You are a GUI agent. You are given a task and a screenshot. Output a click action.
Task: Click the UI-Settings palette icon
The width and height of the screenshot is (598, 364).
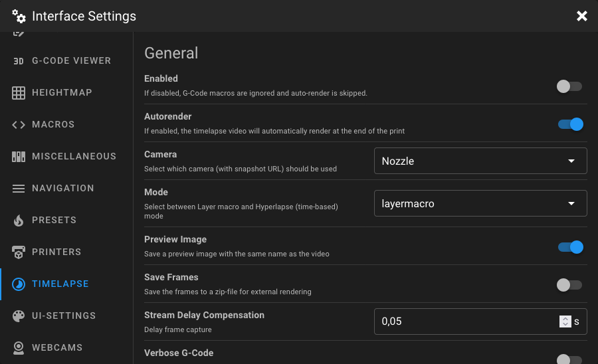19,316
